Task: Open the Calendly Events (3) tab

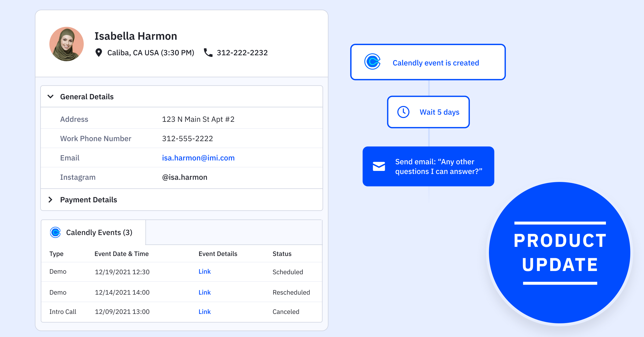Action: [93, 232]
